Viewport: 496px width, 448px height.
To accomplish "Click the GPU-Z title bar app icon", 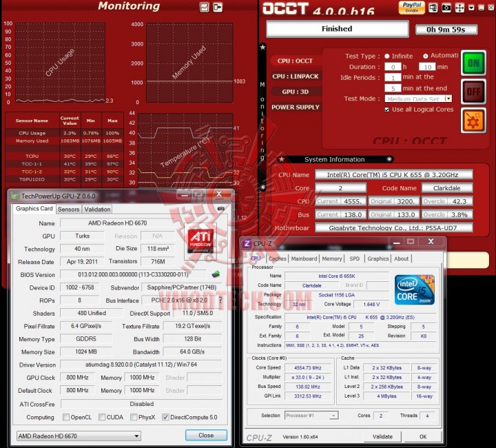I will click(15, 196).
